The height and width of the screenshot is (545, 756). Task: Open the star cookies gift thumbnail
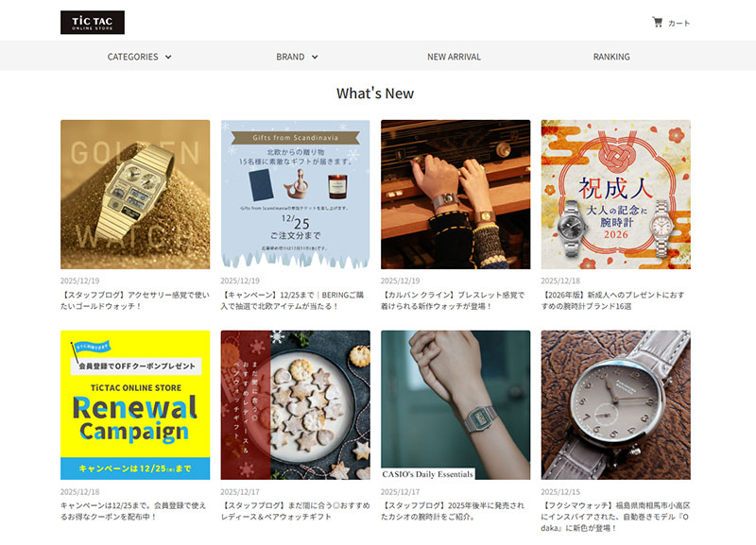pos(295,405)
